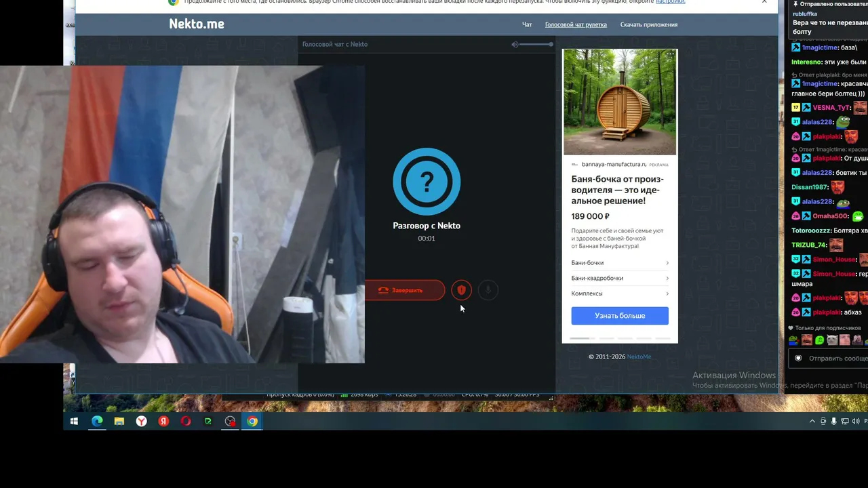Open the Чат menu item
This screenshot has height=488, width=868.
point(527,24)
